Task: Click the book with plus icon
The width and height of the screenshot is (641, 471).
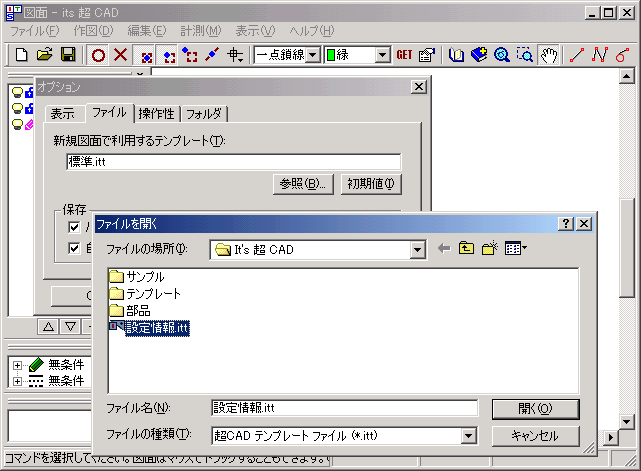Action: (479, 55)
